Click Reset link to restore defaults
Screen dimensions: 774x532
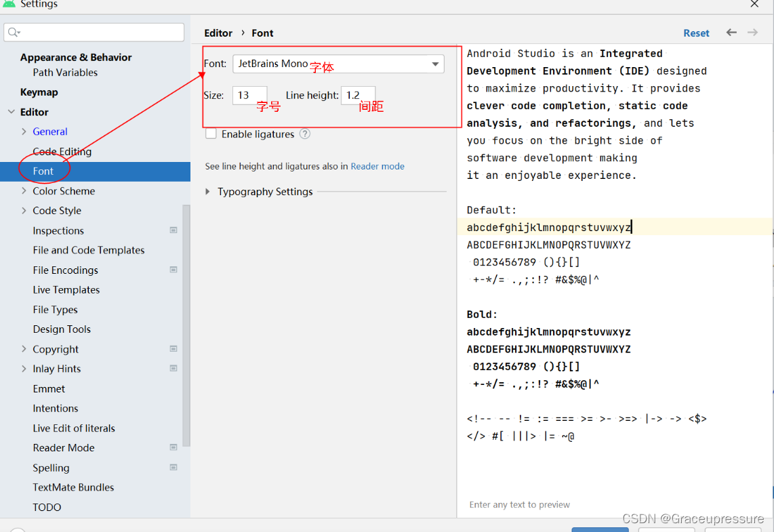[696, 33]
